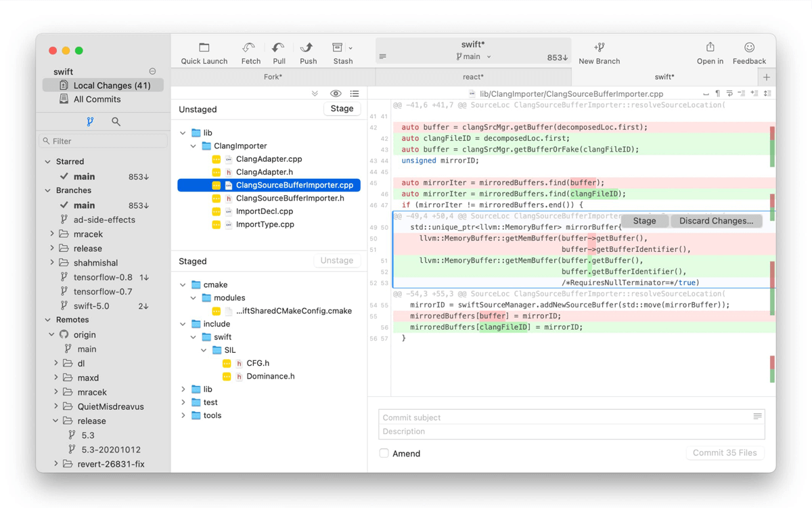Image resolution: width=812 pixels, height=508 pixels.
Task: Expand the QuietMisdreavus remote folder
Action: (x=56, y=406)
